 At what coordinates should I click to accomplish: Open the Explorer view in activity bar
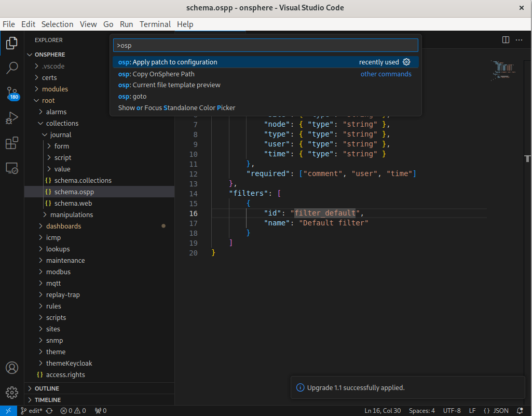12,43
